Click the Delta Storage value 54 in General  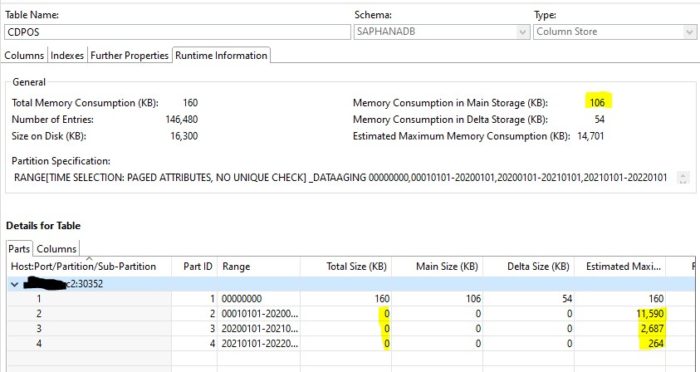(600, 120)
